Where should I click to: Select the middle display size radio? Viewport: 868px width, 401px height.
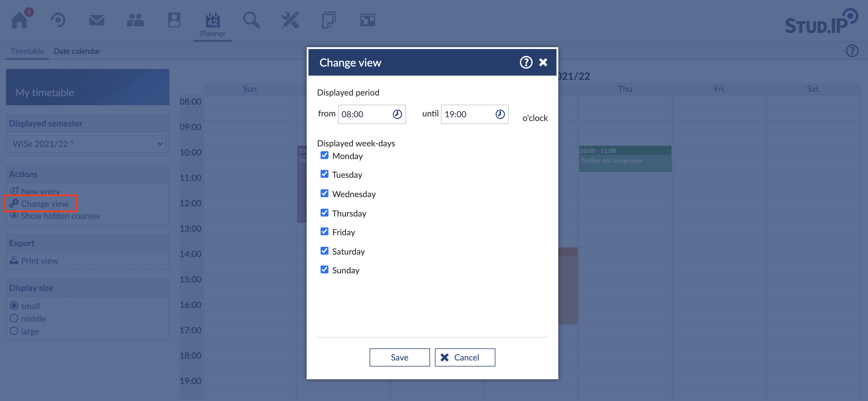(14, 318)
